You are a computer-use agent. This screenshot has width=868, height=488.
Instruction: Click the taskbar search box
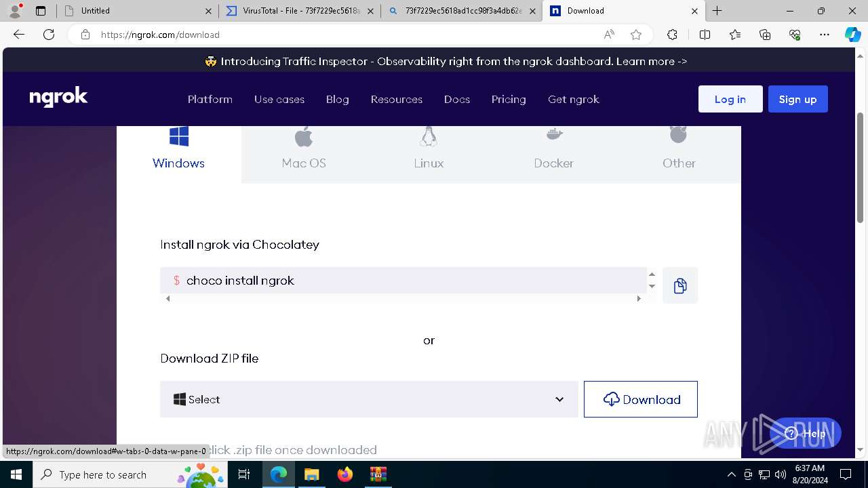(130, 474)
